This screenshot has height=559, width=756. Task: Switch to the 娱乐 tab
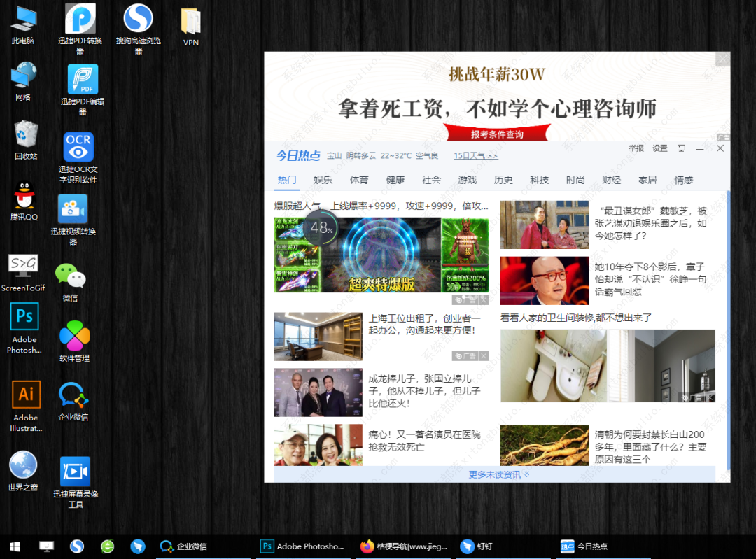tap(323, 180)
